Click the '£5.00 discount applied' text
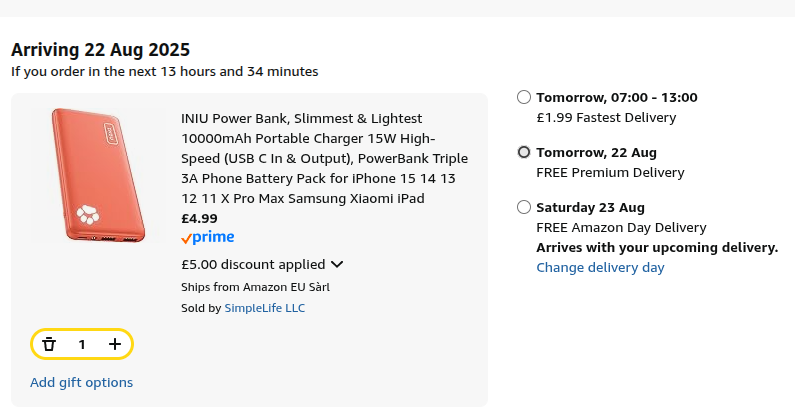The height and width of the screenshot is (417, 795). (x=253, y=265)
